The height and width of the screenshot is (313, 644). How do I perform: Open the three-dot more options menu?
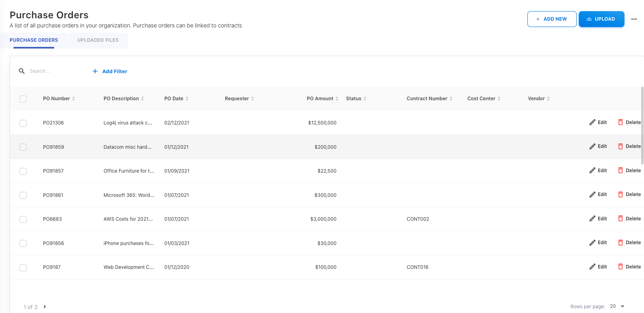tap(634, 19)
